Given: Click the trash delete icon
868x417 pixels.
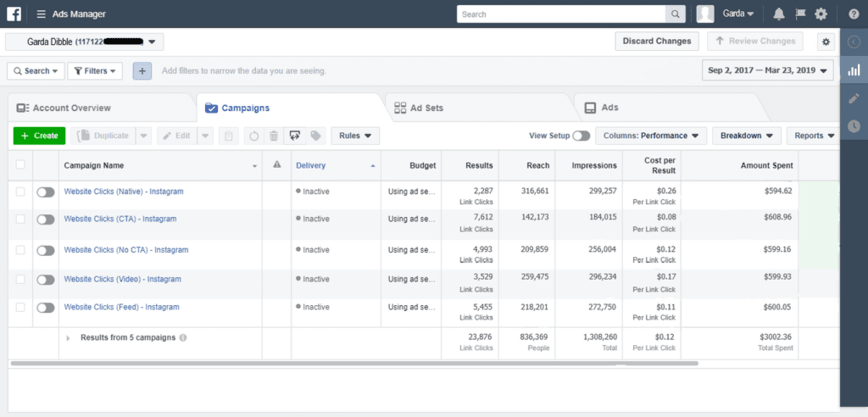Looking at the screenshot, I should [274, 136].
